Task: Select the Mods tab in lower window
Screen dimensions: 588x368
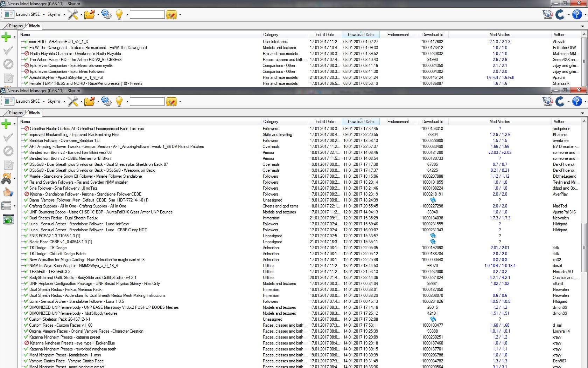Action: [x=34, y=113]
